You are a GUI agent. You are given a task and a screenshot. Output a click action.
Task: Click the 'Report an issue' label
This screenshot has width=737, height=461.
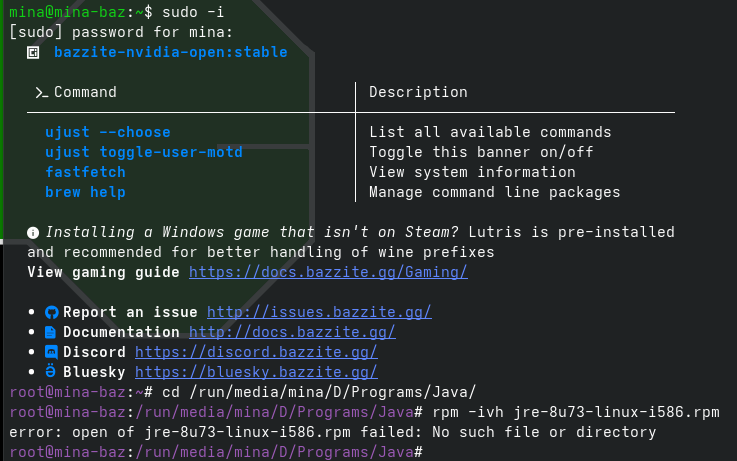click(x=130, y=313)
